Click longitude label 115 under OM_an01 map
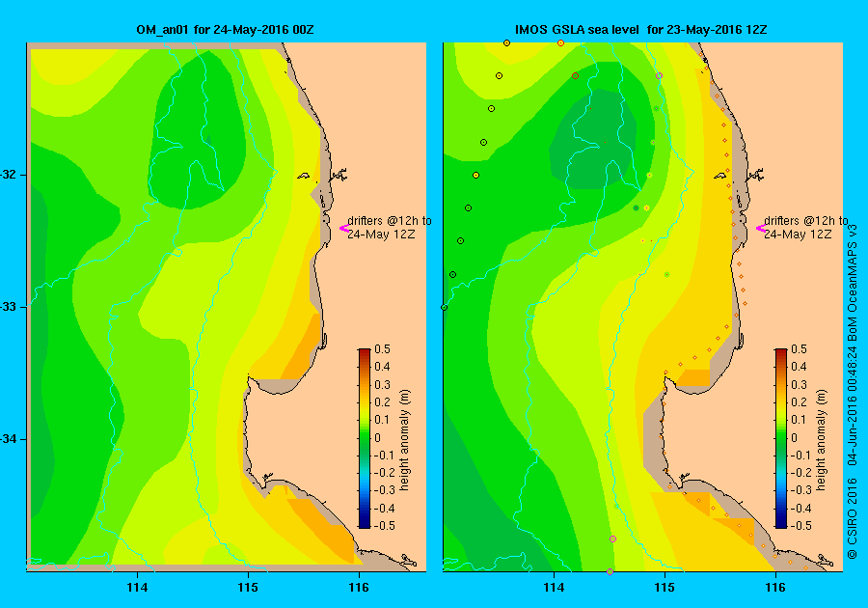 tap(248, 588)
